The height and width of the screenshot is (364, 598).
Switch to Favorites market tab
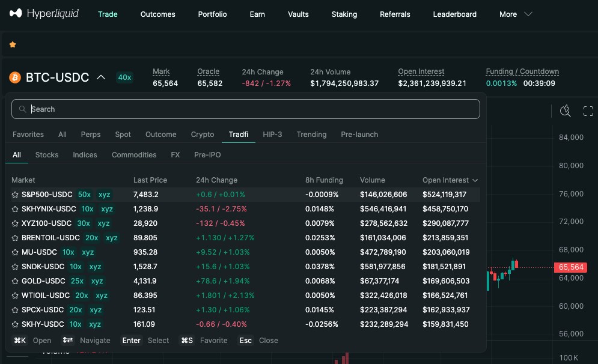click(x=28, y=134)
